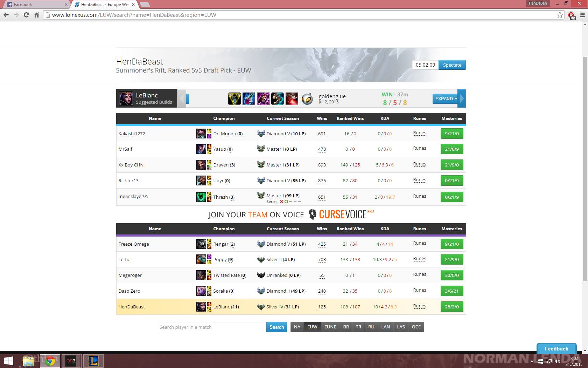Click the taskbar volume icon
Screen dimensions: 588x368
(557, 361)
